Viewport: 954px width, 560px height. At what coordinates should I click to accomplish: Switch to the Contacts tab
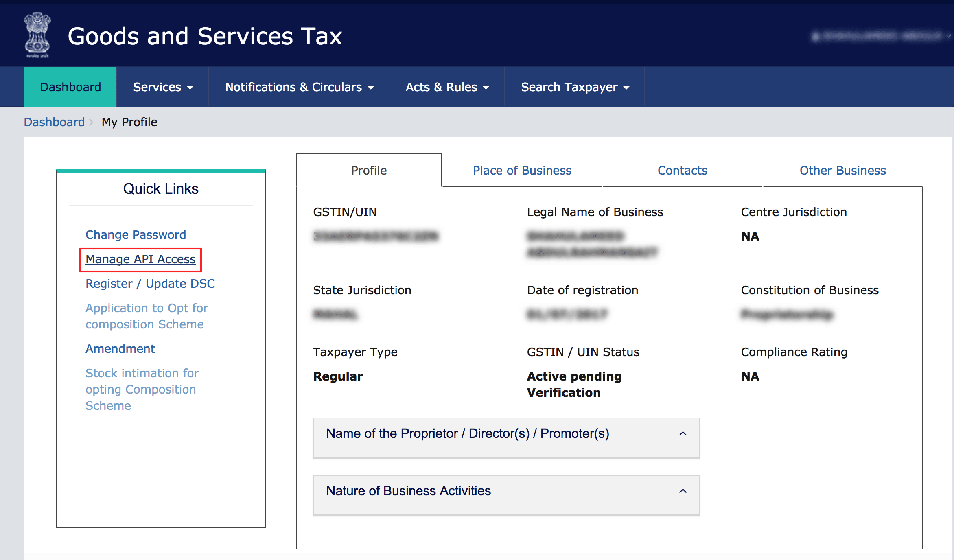tap(682, 170)
